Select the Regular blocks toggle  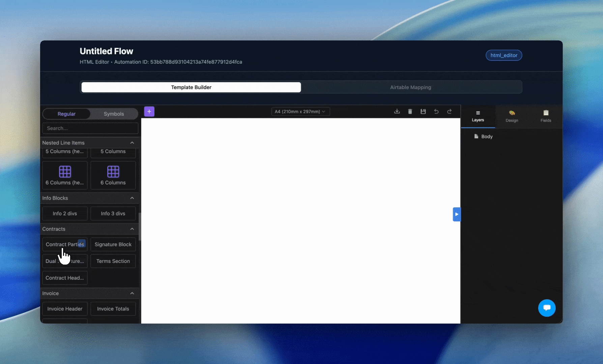click(66, 114)
